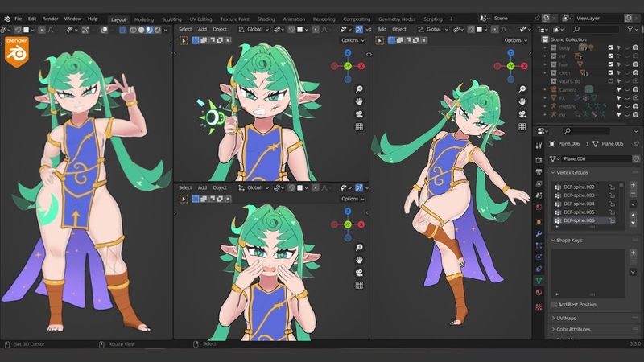Open the Physics properties tab
This screenshot has width=644, height=362.
539,257
